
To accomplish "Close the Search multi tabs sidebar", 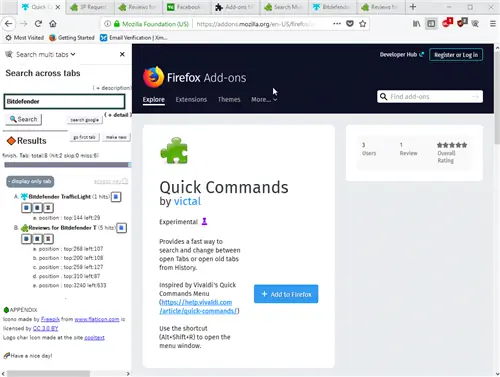I will (x=122, y=54).
